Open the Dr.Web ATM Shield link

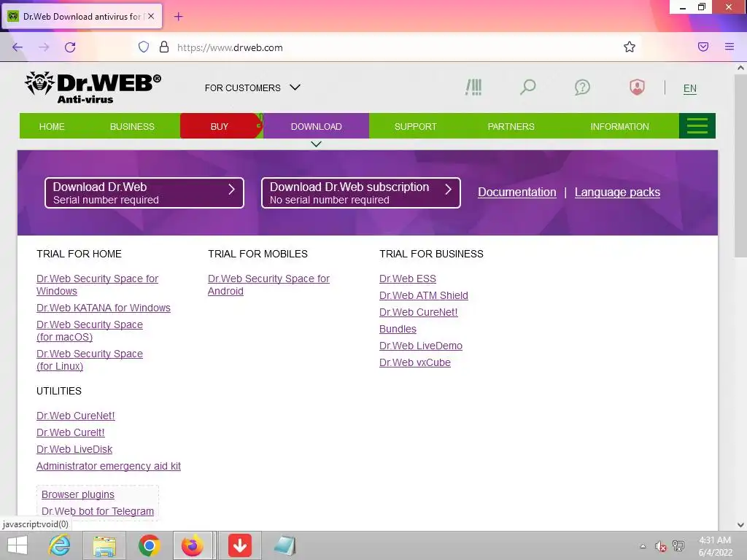[424, 296]
